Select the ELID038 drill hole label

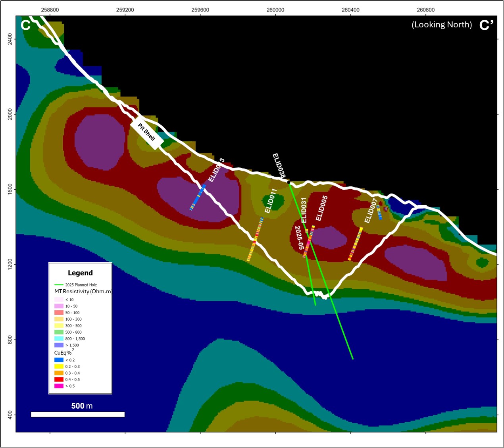(279, 165)
